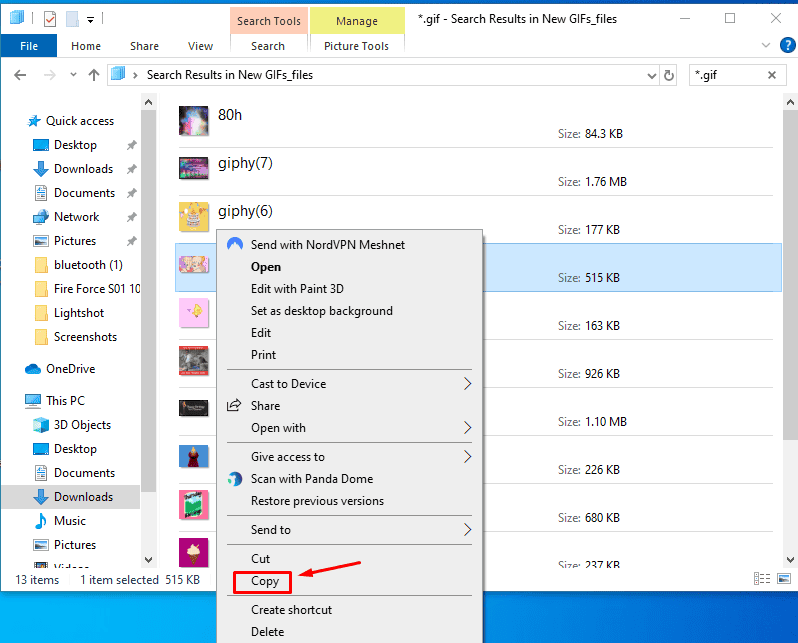This screenshot has height=643, width=798.
Task: Open the recent locations dropdown arrow
Action: coord(73,75)
